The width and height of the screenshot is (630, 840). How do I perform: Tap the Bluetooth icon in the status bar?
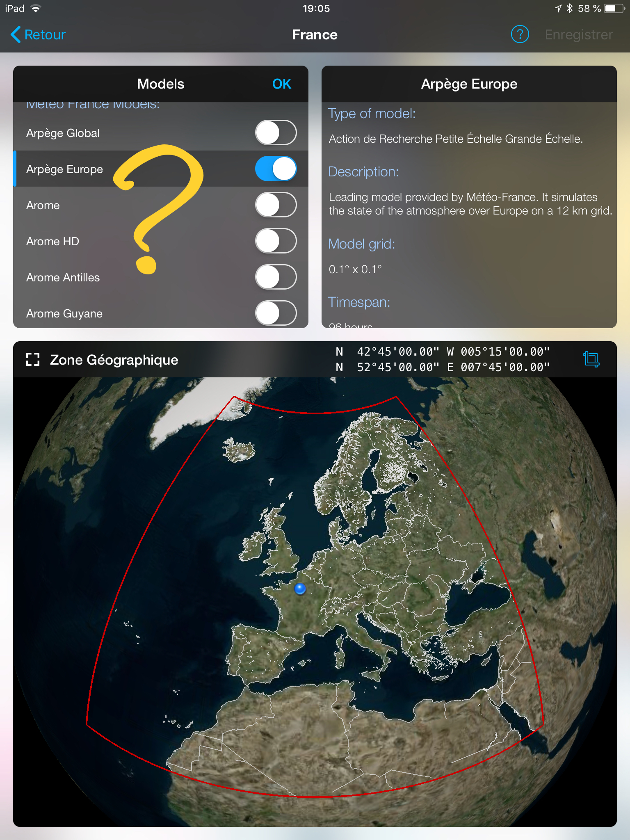[570, 9]
